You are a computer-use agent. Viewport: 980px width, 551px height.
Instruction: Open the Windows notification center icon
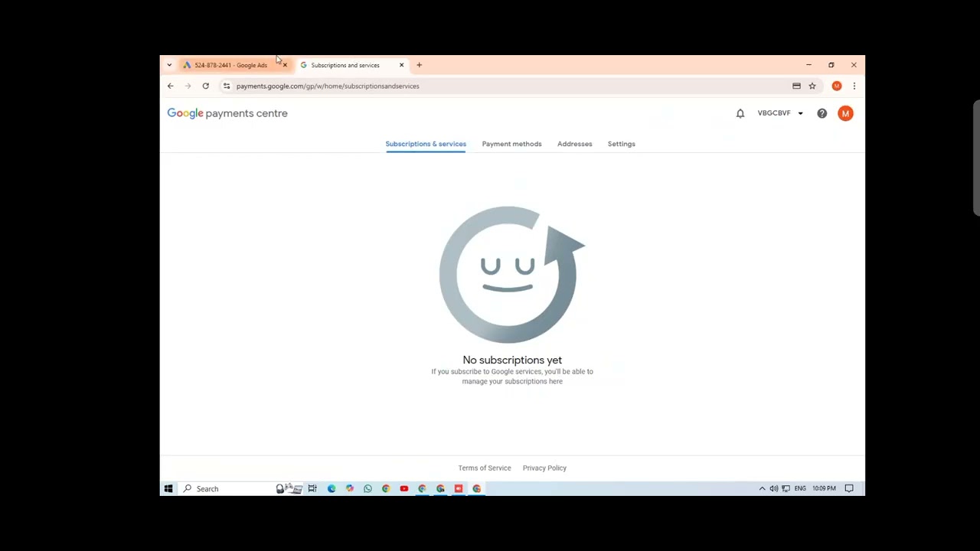(849, 488)
